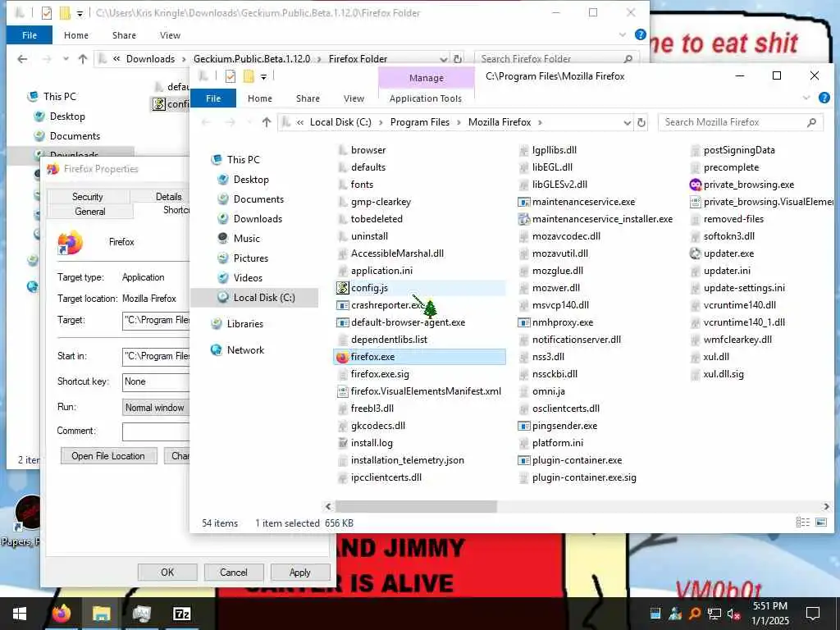
Task: Open the View ribbon tab in Mozilla Firefox window
Action: point(354,98)
